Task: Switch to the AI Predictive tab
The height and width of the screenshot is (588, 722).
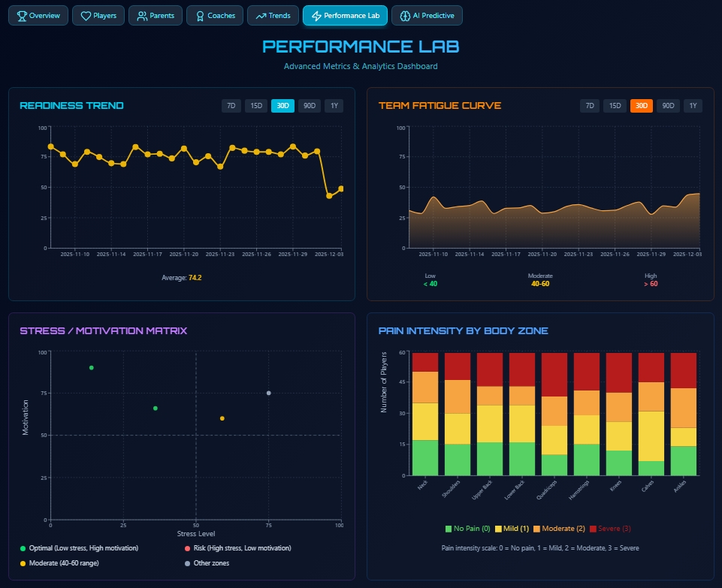Action: (x=427, y=15)
